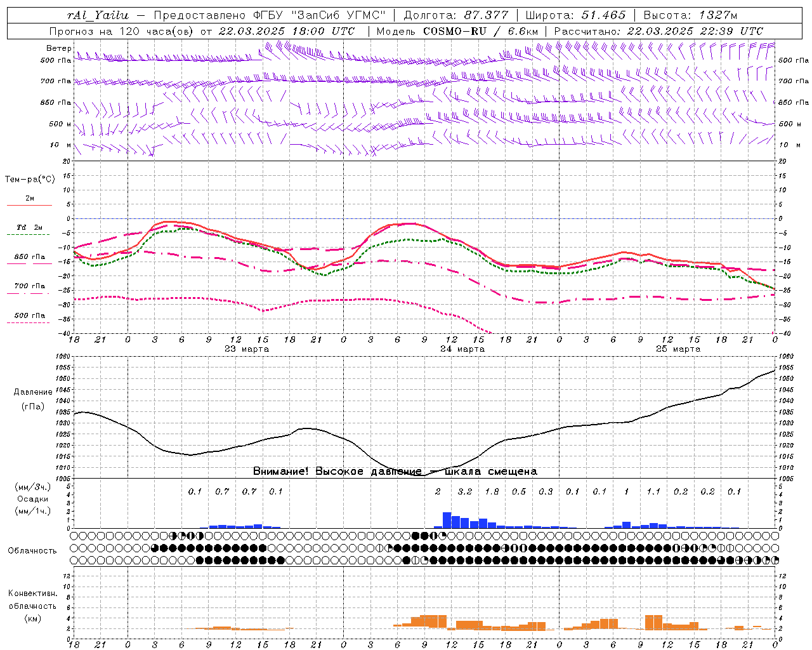This screenshot has width=812, height=650.
Task: Click the elevation text 1327м
Action: (719, 15)
